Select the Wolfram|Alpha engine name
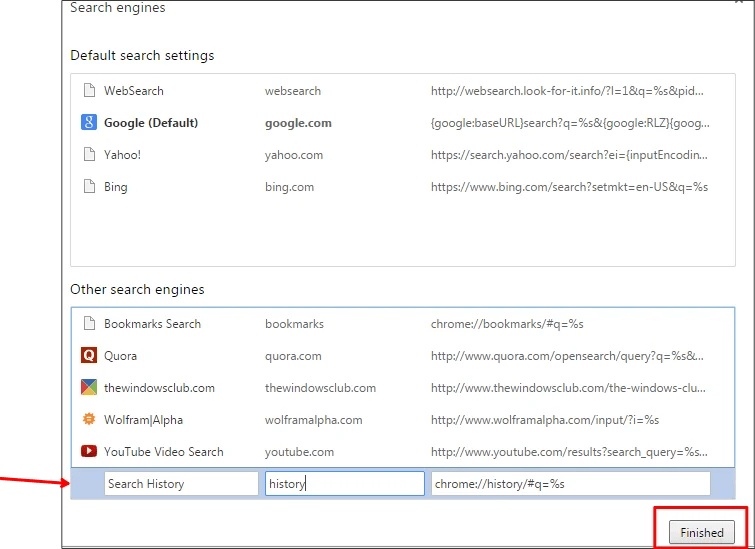 coord(143,420)
